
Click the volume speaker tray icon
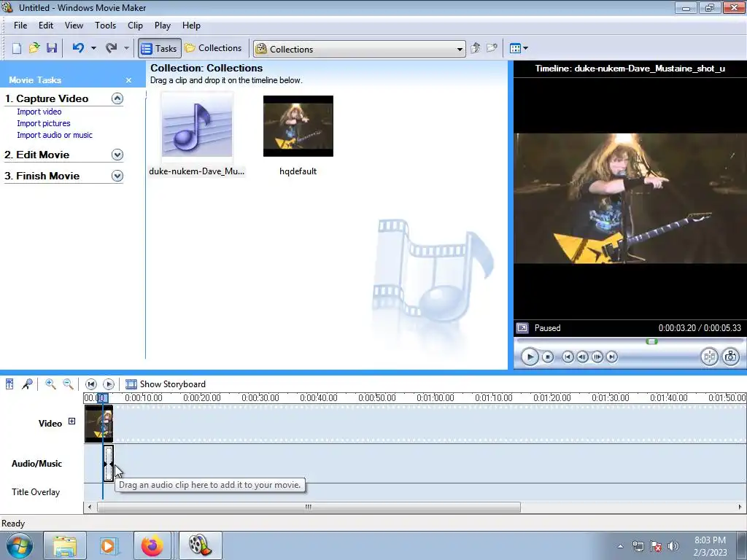pyautogui.click(x=673, y=546)
